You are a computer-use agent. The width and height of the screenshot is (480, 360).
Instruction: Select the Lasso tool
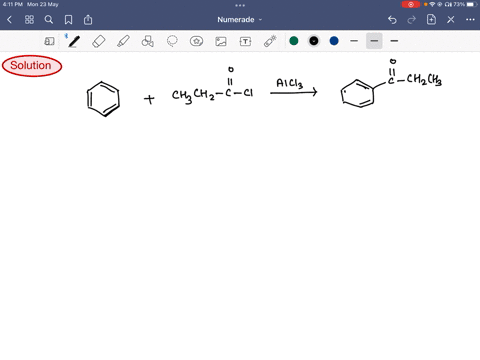(172, 41)
